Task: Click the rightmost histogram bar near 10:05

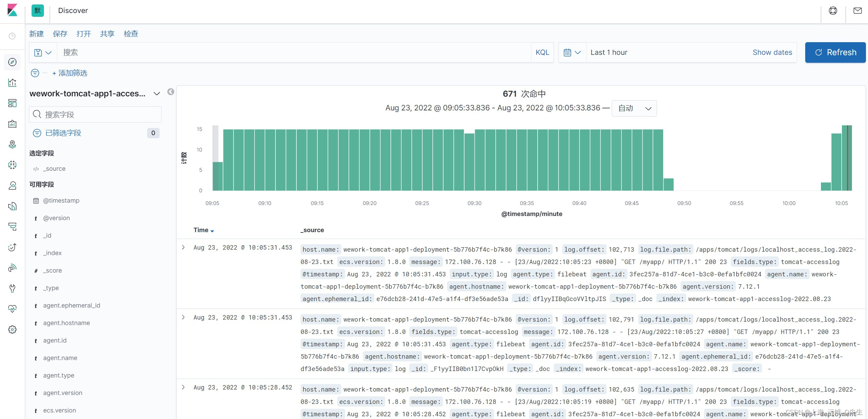Action: coord(847,158)
